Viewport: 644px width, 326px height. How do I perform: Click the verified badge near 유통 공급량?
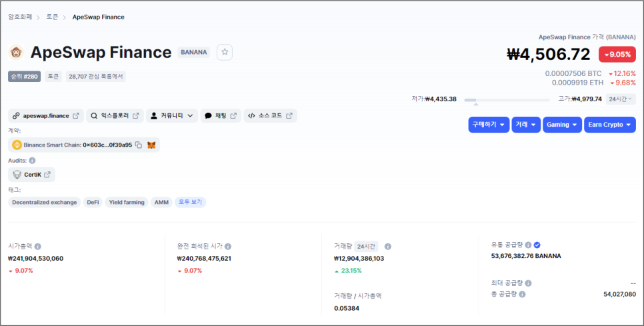537,245
